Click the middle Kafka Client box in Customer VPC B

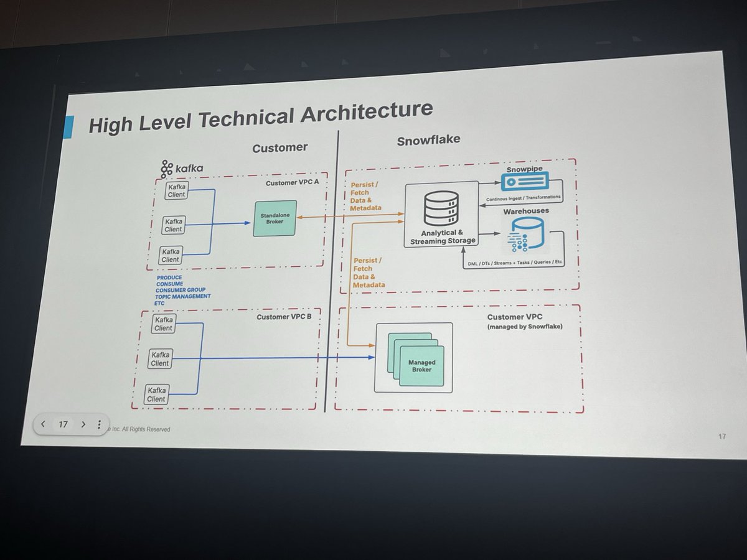[159, 358]
